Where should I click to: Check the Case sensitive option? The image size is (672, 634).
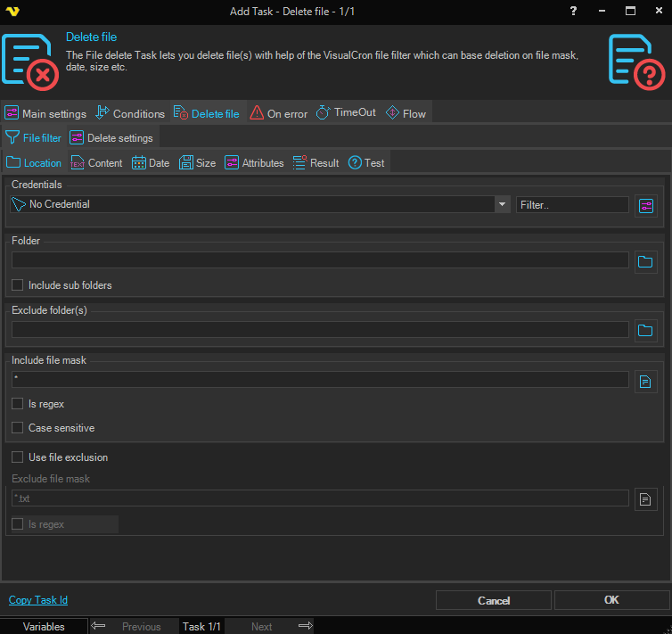[x=18, y=428]
